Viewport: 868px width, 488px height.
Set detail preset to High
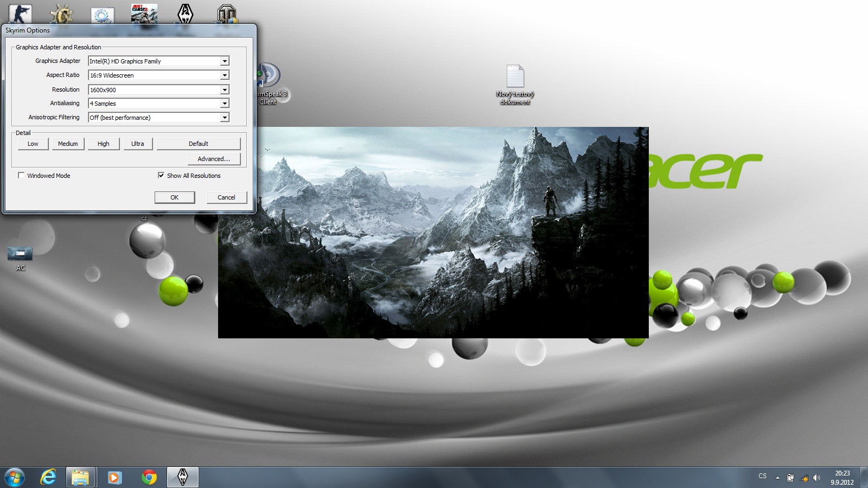point(104,144)
